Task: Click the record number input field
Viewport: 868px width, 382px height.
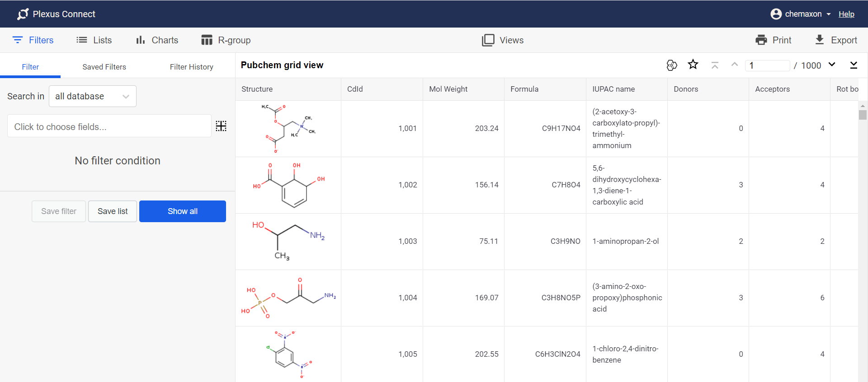Action: tap(767, 65)
